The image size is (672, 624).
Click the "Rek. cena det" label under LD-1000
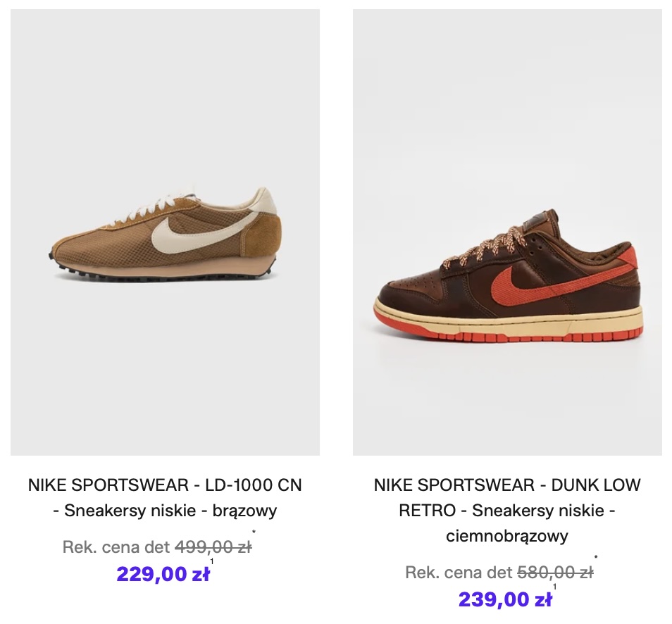point(116,547)
